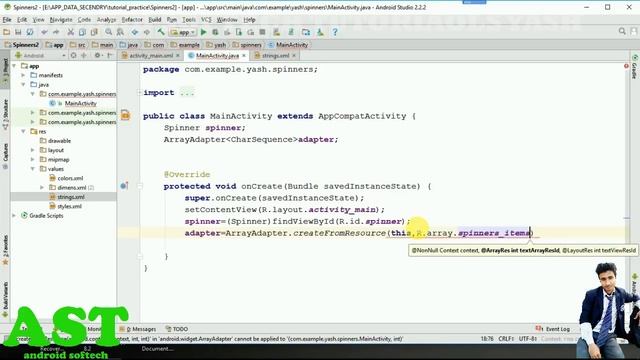Select colors.xml in project tree
The height and width of the screenshot is (360, 640).
coord(70,178)
